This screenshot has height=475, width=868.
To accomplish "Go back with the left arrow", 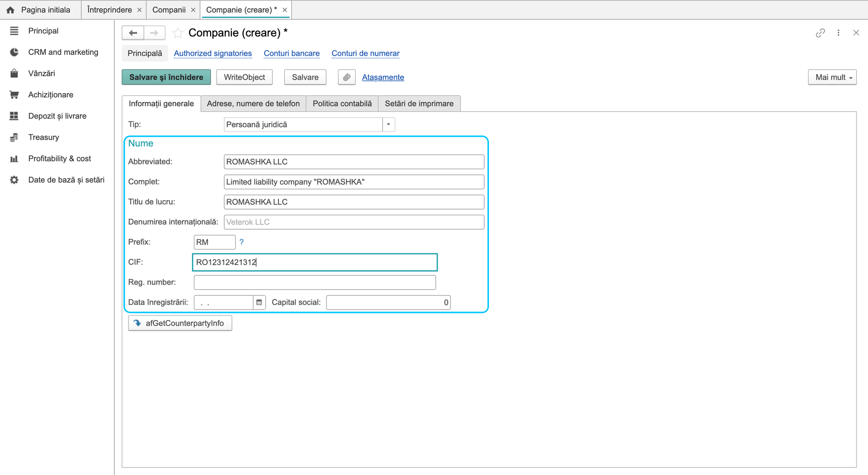I will [x=133, y=33].
